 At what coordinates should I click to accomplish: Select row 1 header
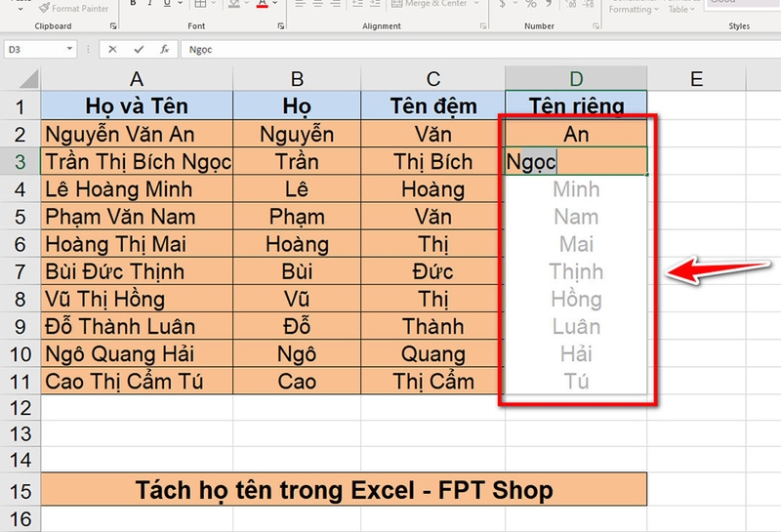click(20, 106)
